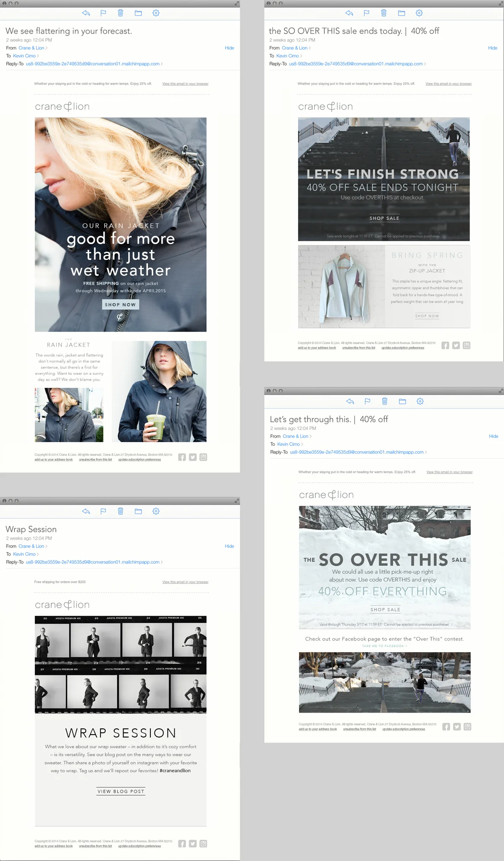The height and width of the screenshot is (861, 504).
Task: Click 'unsubscribe from this list' in 'We see flattering' email
Action: (x=95, y=460)
